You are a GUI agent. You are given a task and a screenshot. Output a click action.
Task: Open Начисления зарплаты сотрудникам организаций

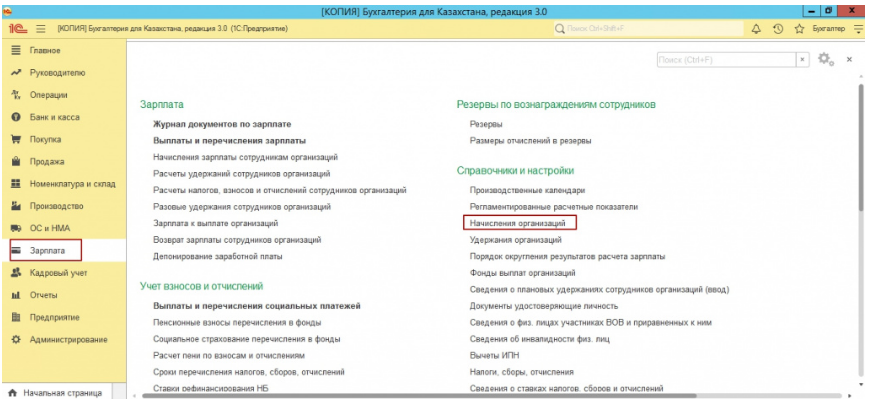coord(246,157)
